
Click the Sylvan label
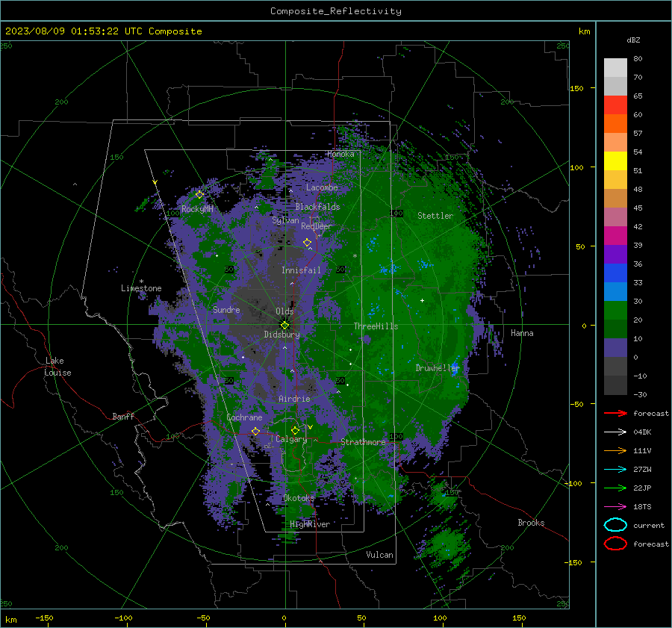click(x=285, y=220)
